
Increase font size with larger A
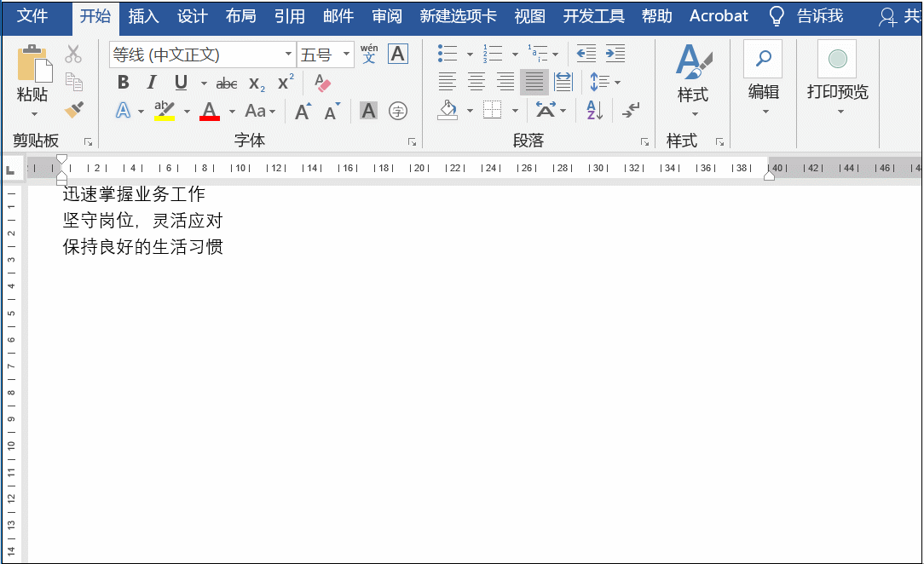(303, 111)
